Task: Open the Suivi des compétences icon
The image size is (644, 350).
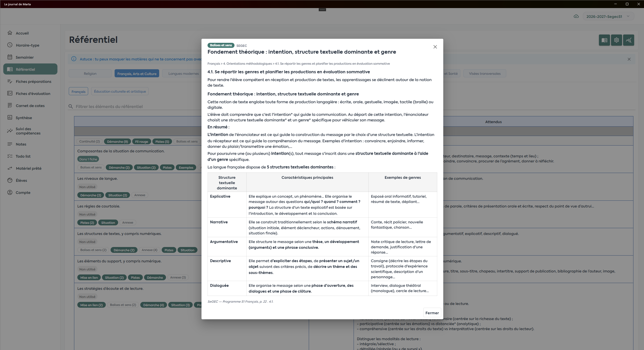Action: tap(10, 131)
